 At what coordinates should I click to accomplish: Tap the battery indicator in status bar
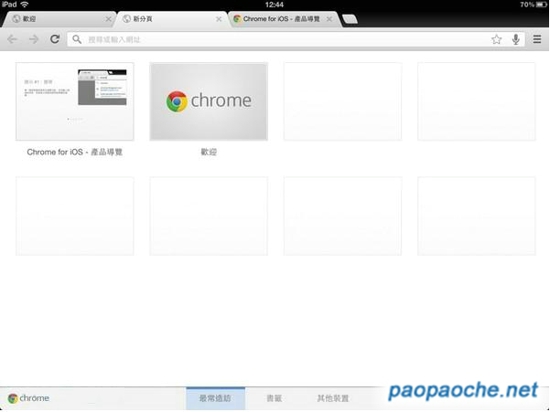click(x=541, y=5)
